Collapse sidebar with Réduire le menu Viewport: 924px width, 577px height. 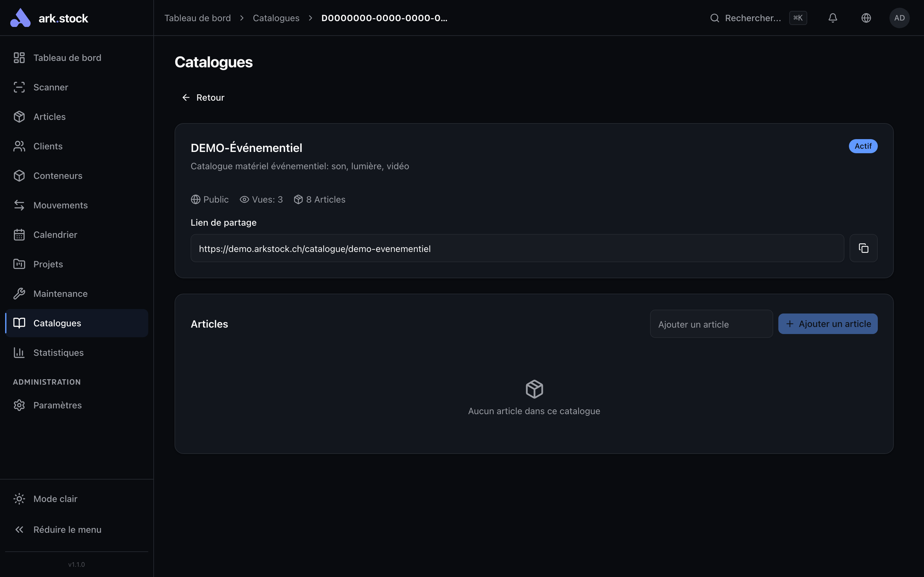pos(77,530)
